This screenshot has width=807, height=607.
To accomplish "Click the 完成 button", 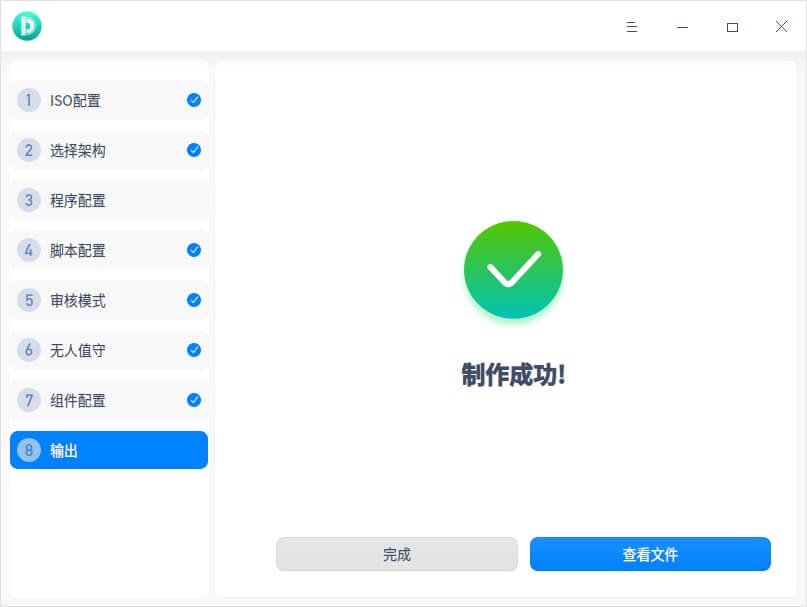I will point(397,554).
